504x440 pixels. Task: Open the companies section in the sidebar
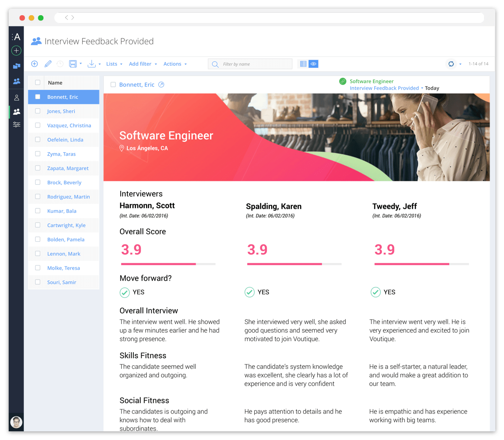tap(16, 66)
